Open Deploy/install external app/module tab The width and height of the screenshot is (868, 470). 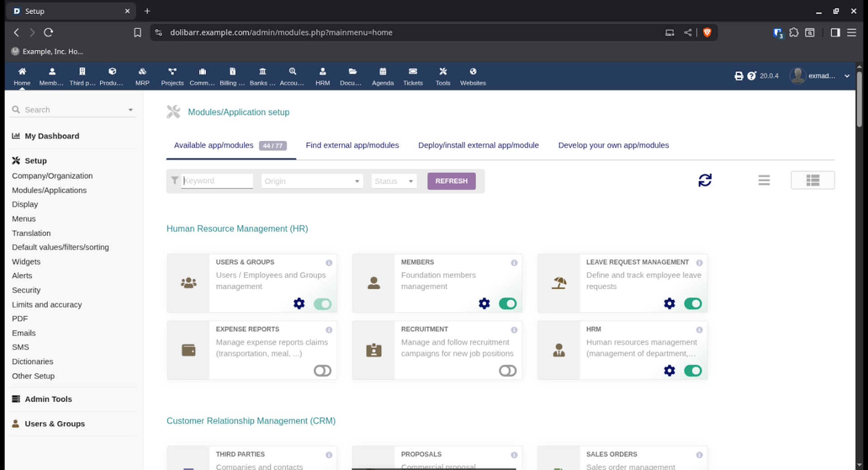pyautogui.click(x=478, y=145)
